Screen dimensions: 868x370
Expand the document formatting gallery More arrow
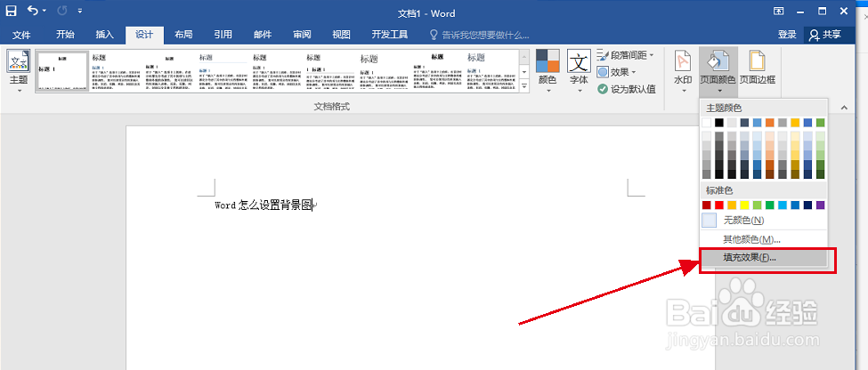tap(524, 84)
